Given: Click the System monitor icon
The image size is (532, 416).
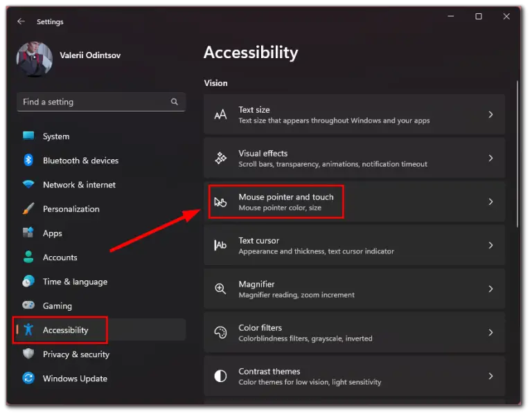Looking at the screenshot, I should pyautogui.click(x=28, y=136).
